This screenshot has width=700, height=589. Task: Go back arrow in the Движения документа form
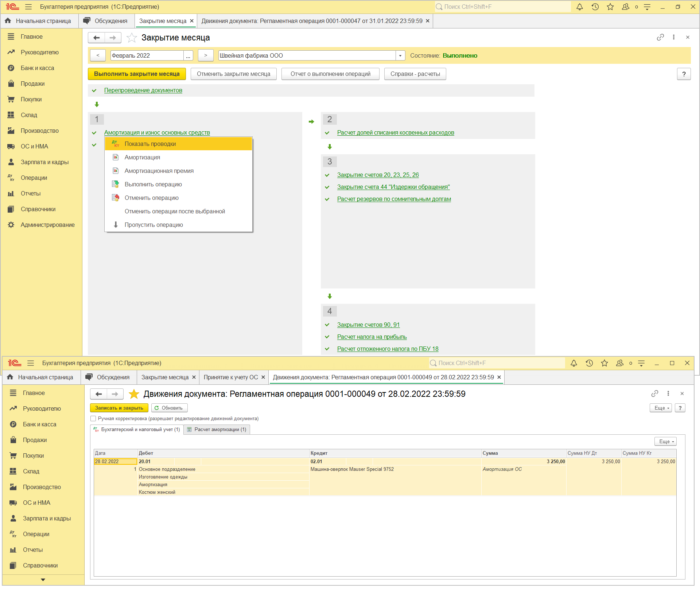coord(98,394)
